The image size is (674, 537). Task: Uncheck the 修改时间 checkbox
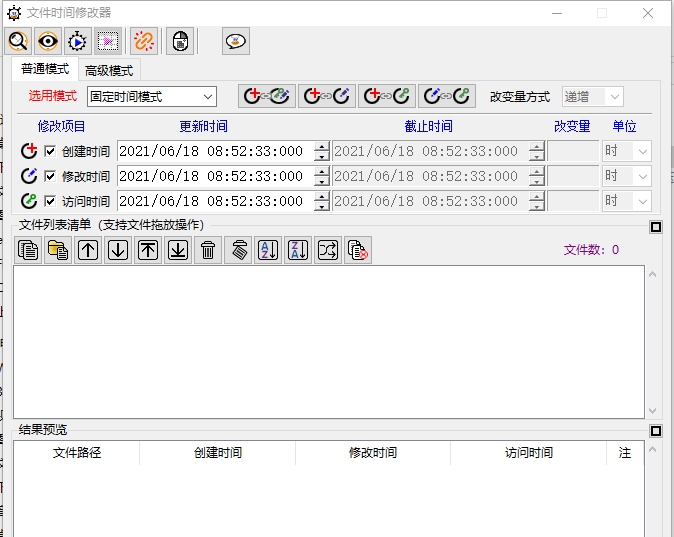(50, 176)
